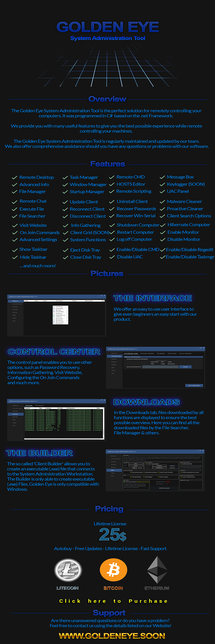Select HOSTS Editor tab in Control Center screenshot
Screen dimensions: 215x644
point(172,353)
